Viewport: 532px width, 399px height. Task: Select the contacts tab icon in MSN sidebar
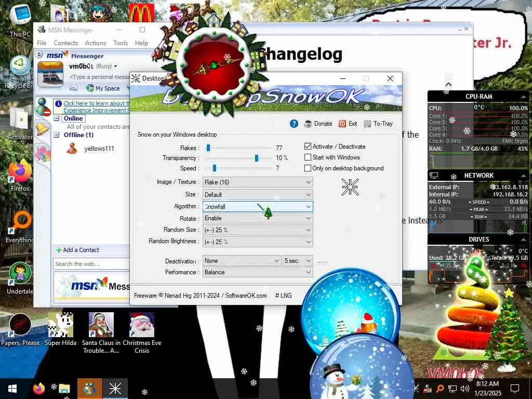(x=43, y=106)
